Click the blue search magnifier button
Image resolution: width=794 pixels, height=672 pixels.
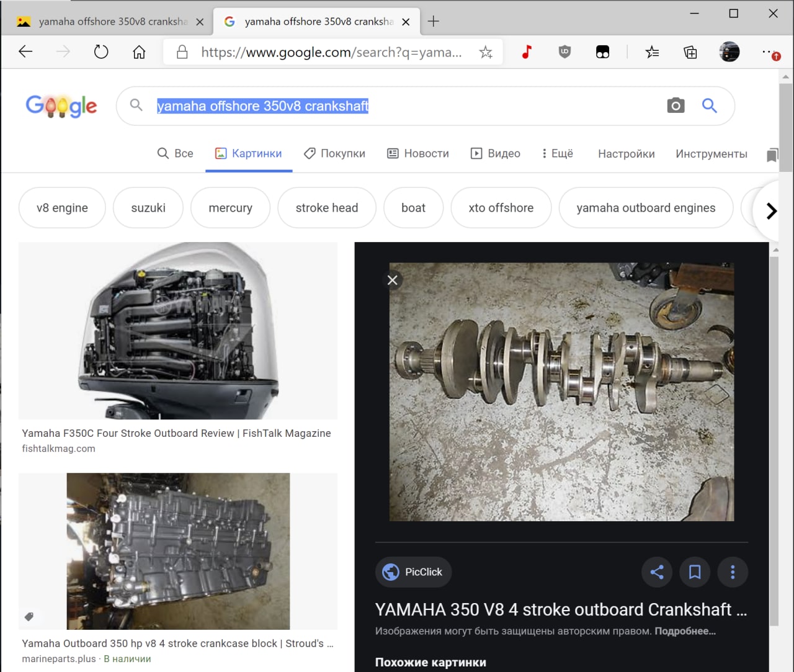coord(710,105)
